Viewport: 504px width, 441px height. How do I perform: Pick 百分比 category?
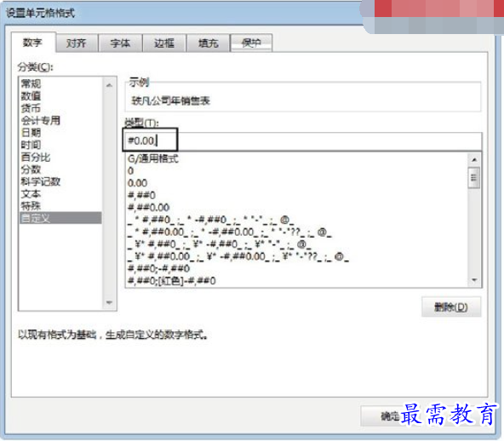[60, 157]
